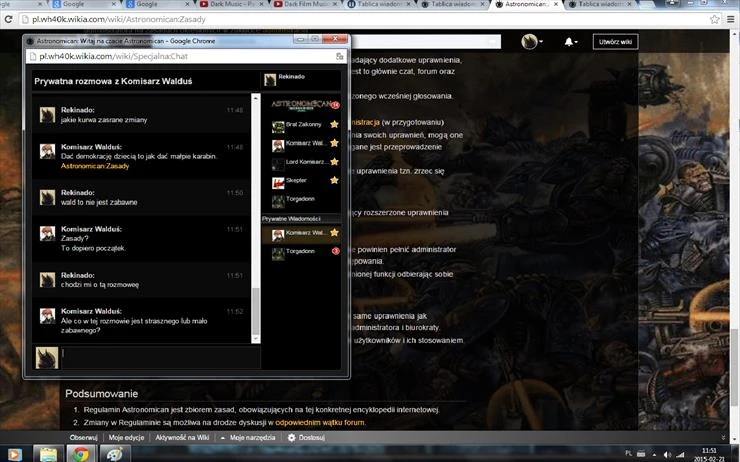The image size is (740, 462).
Task: Click the main page scrollbar up arrow
Action: coord(735,34)
